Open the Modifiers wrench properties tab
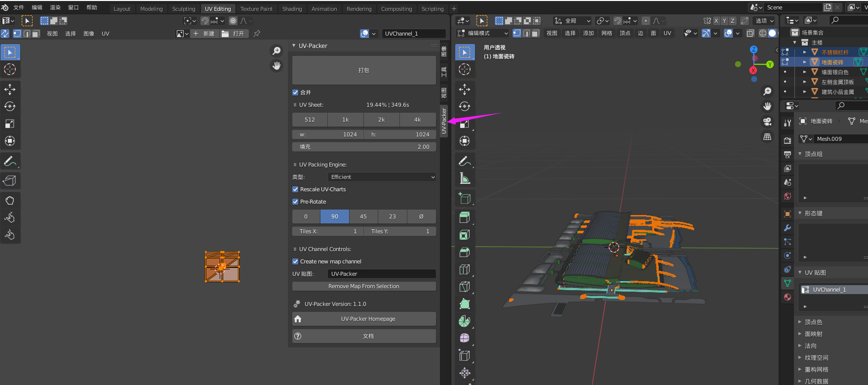Image resolution: width=868 pixels, height=385 pixels. coord(788,228)
